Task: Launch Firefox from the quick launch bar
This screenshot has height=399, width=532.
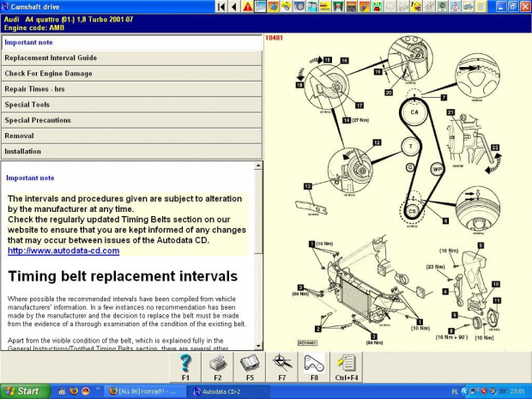Action: click(x=74, y=391)
